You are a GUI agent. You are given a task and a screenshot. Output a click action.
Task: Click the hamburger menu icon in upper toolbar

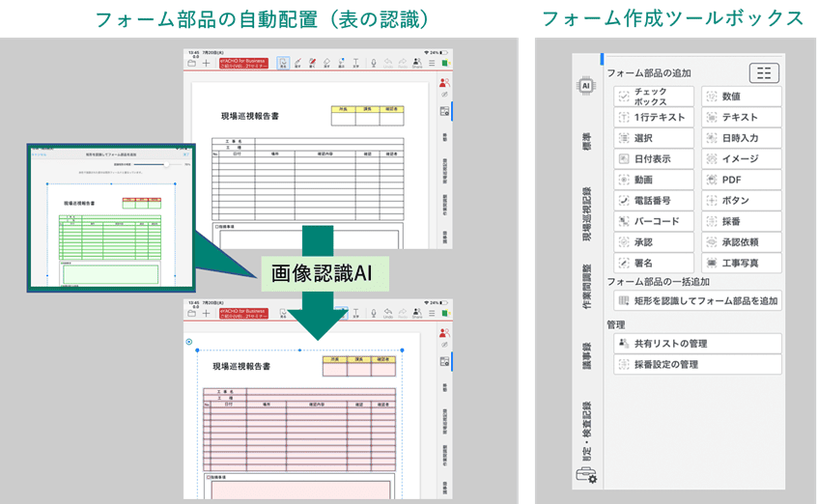(x=432, y=64)
